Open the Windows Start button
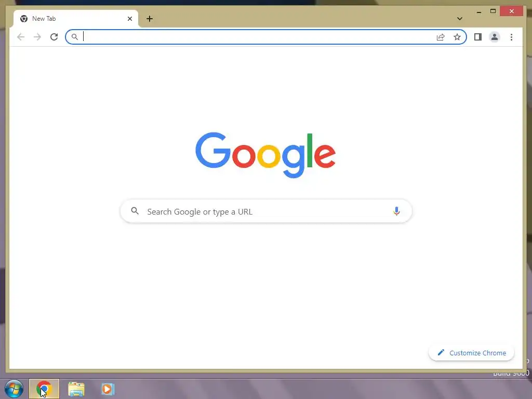532x399 pixels. 14,389
